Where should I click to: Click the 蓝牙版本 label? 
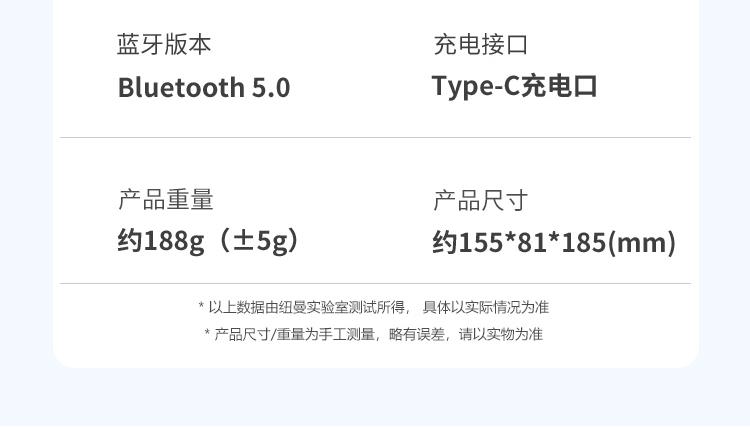click(164, 44)
